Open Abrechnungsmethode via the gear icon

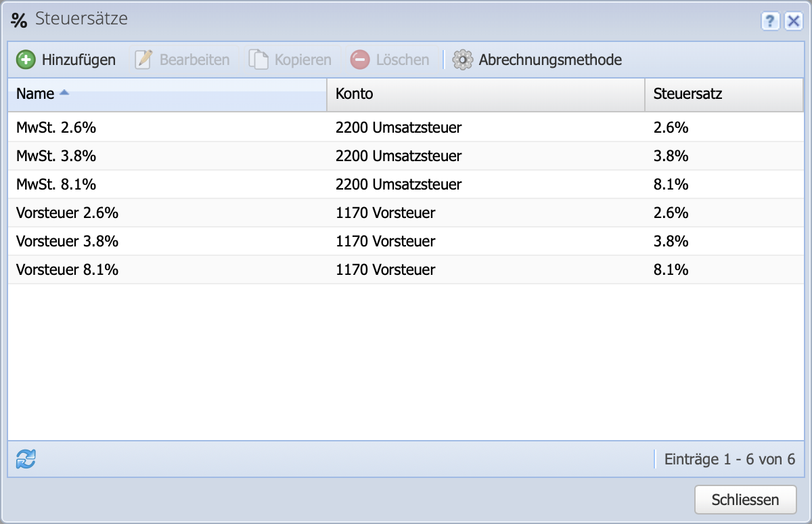pyautogui.click(x=464, y=60)
